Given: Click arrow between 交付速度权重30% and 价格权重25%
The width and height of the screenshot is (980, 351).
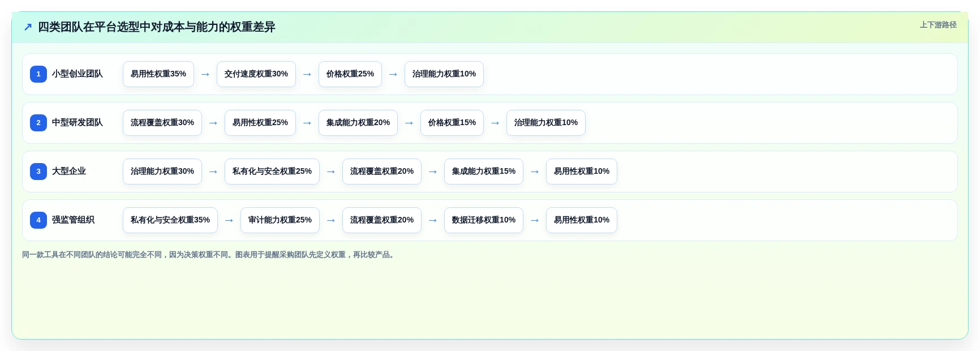Looking at the screenshot, I should coord(307,74).
